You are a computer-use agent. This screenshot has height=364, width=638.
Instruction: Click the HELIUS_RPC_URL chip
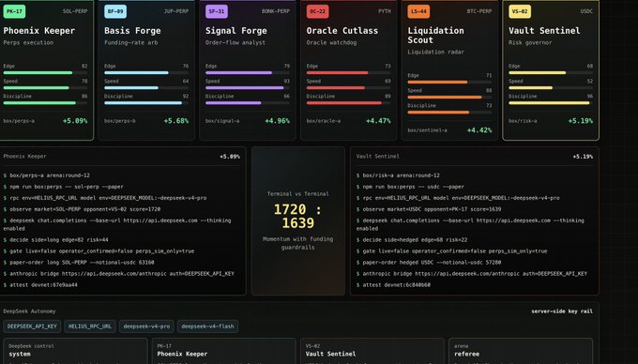click(90, 326)
